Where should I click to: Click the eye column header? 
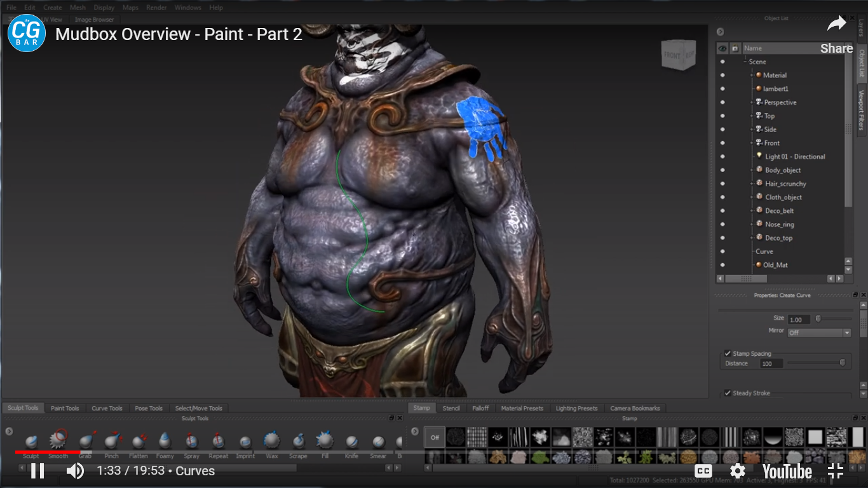pos(722,48)
